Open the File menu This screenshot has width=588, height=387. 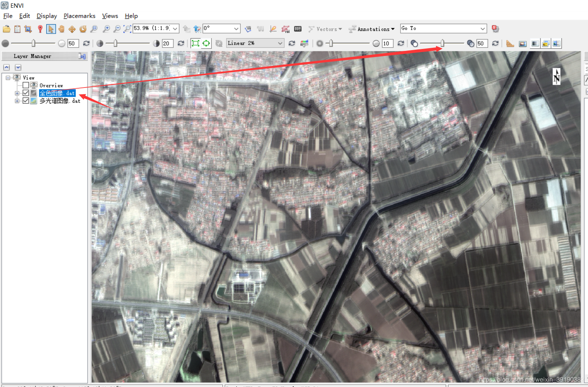(8, 16)
